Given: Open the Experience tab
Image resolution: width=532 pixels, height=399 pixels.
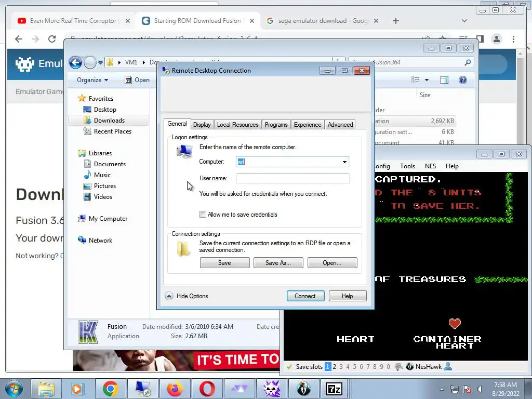Looking at the screenshot, I should click(x=308, y=125).
